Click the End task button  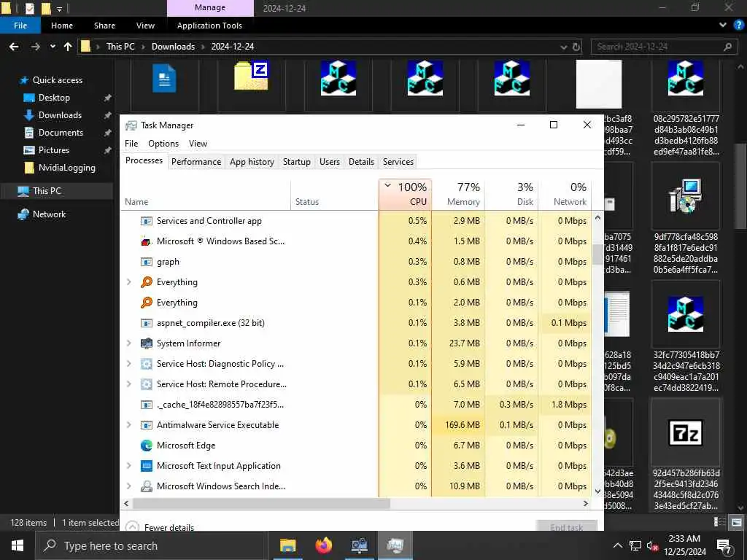tap(566, 526)
